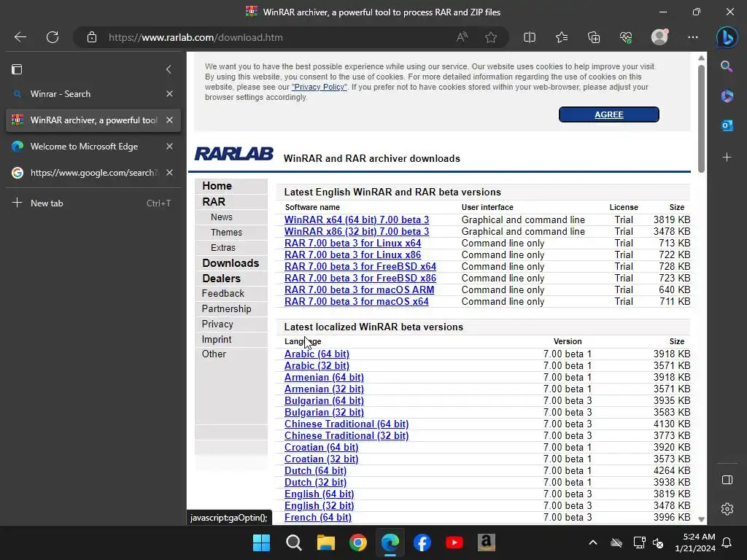Click the AGREE cookie button
The height and width of the screenshot is (560, 747).
coord(609,114)
